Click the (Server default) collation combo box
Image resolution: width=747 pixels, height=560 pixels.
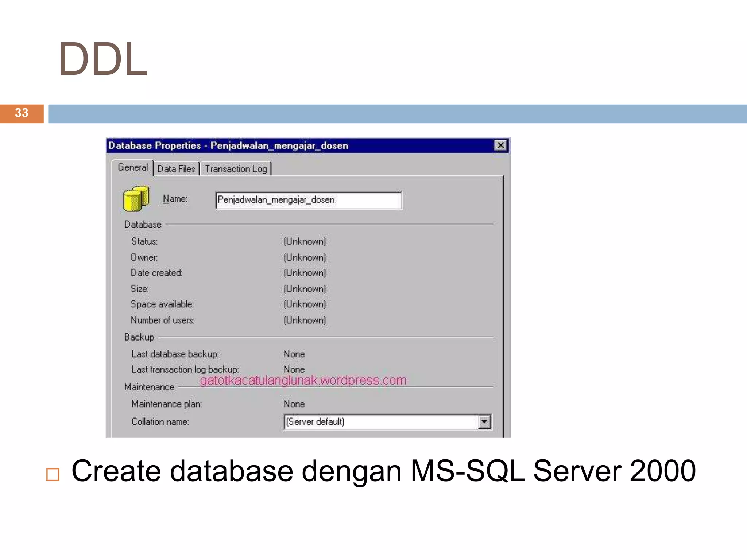point(387,422)
